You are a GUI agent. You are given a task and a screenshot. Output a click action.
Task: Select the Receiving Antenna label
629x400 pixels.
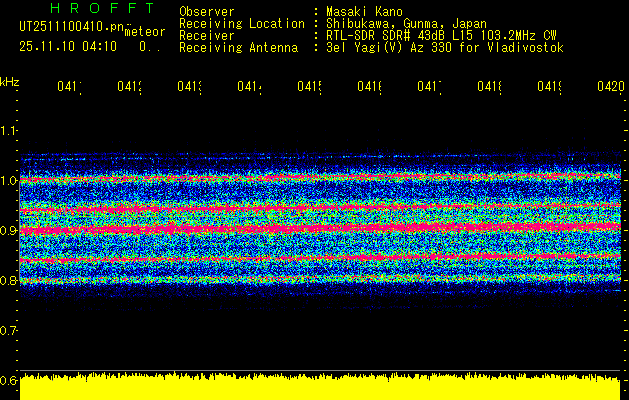pyautogui.click(x=239, y=47)
